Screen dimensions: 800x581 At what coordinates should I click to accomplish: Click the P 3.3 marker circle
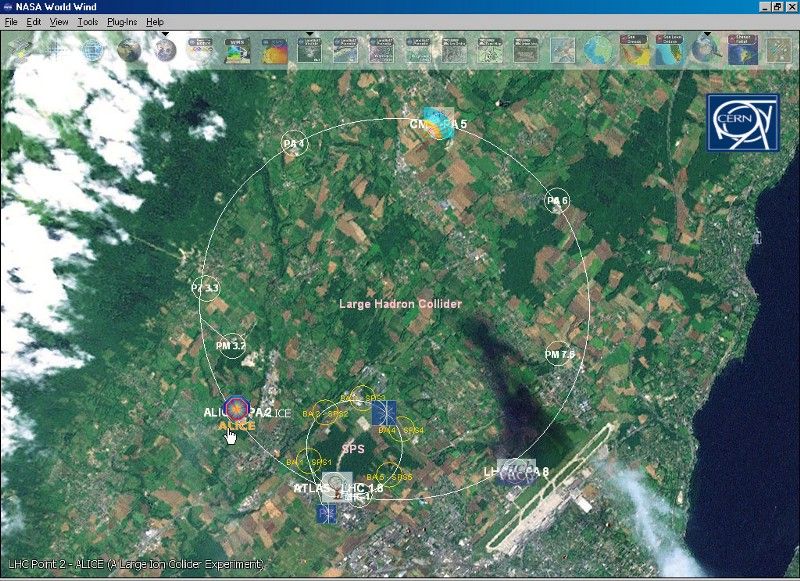coord(206,288)
